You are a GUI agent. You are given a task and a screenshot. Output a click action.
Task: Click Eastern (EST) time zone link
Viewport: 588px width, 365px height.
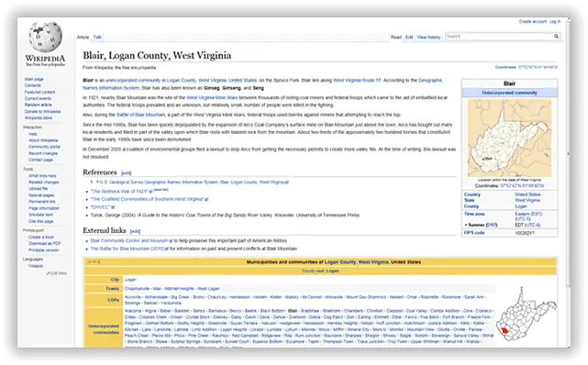coord(528,214)
